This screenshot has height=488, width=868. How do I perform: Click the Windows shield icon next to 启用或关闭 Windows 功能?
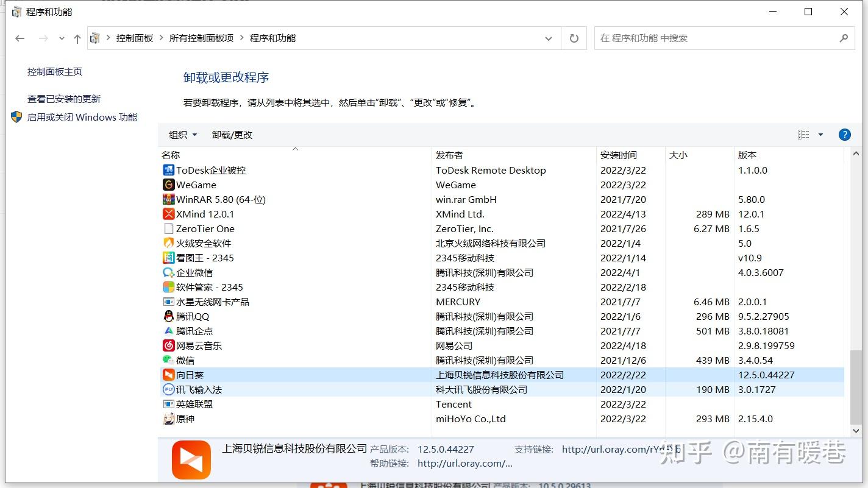point(16,117)
